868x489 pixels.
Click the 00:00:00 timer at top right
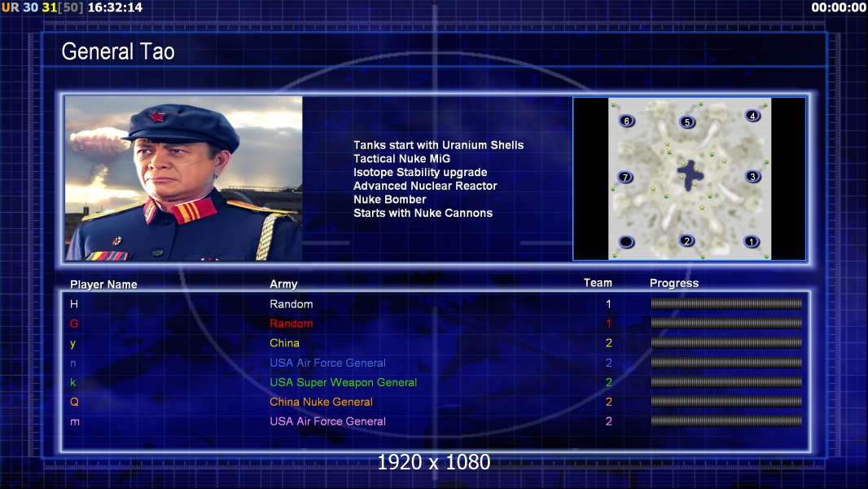coord(838,8)
